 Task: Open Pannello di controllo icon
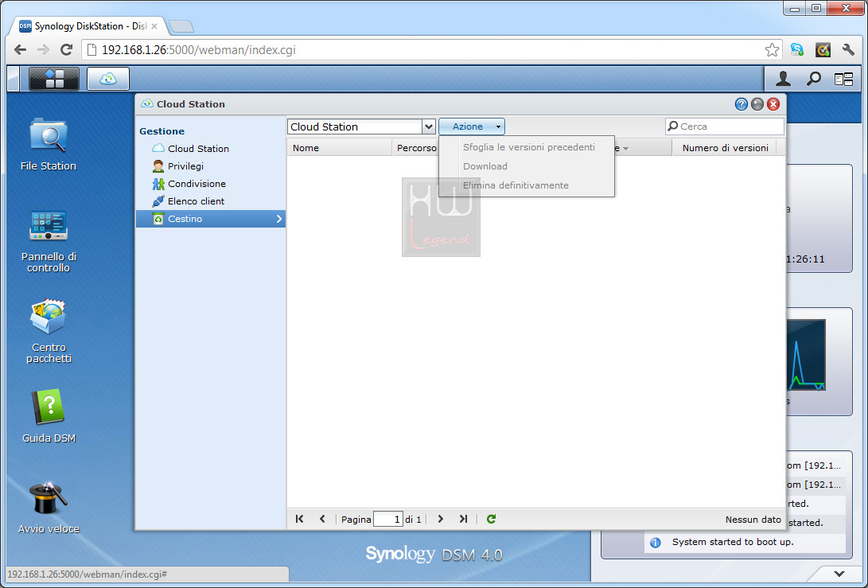tap(49, 241)
